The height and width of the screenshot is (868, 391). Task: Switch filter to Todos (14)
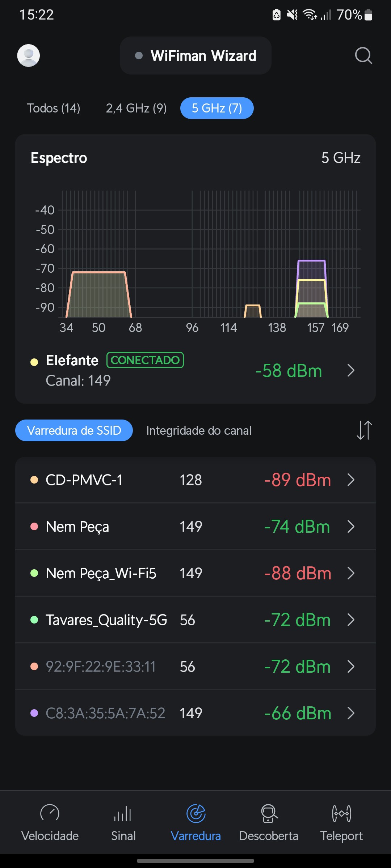[x=54, y=108]
